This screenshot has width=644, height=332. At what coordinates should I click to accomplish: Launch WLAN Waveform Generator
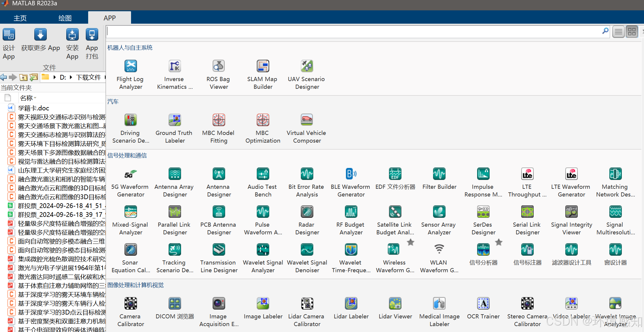tap(439, 258)
